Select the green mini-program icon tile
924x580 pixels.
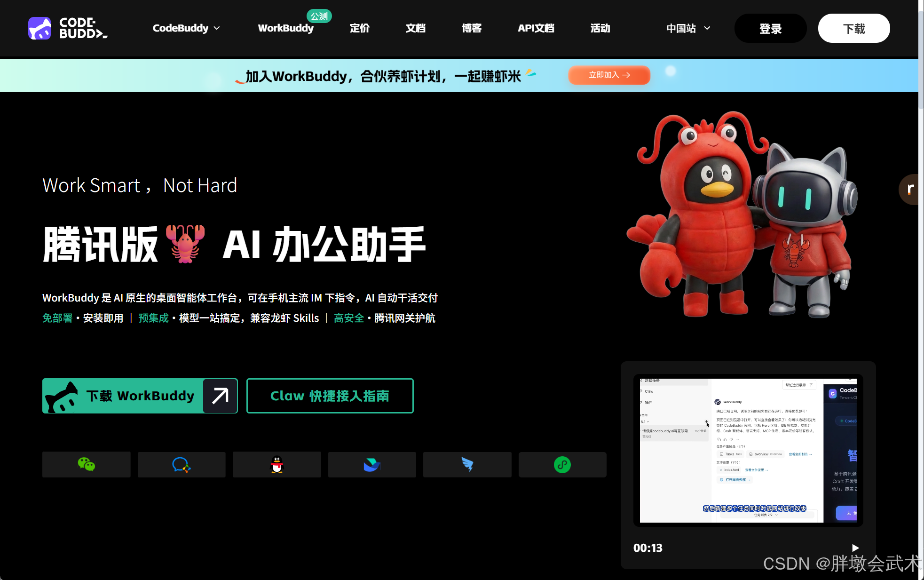click(x=562, y=465)
